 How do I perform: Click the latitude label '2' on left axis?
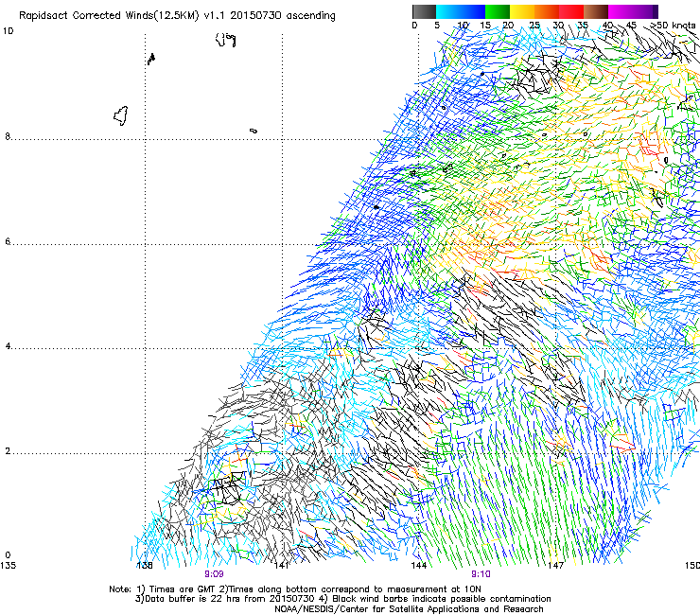[x=8, y=451]
